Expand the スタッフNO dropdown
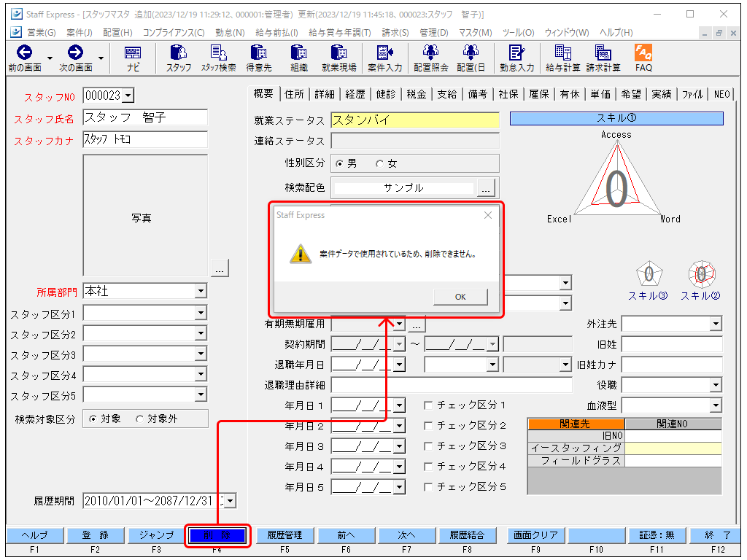 coord(128,96)
